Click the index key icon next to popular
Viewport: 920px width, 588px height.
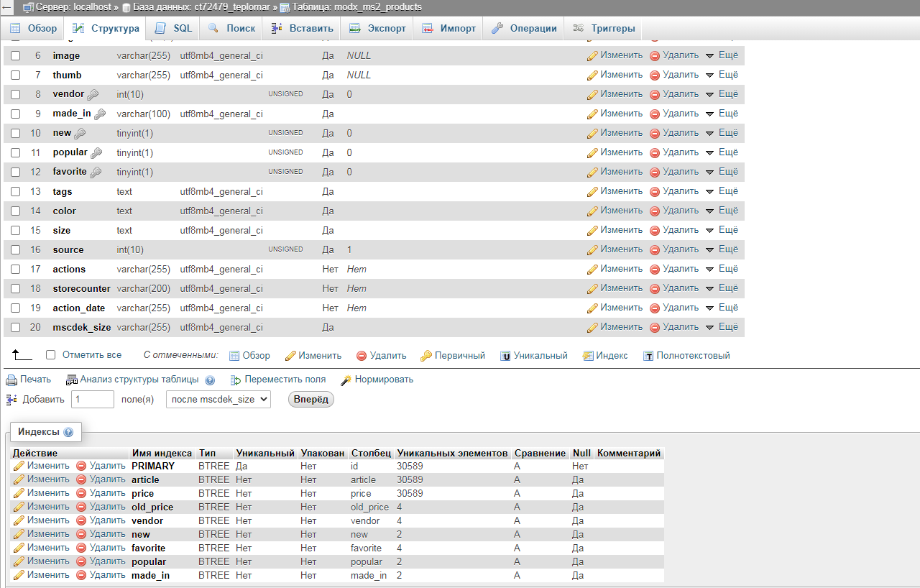96,152
